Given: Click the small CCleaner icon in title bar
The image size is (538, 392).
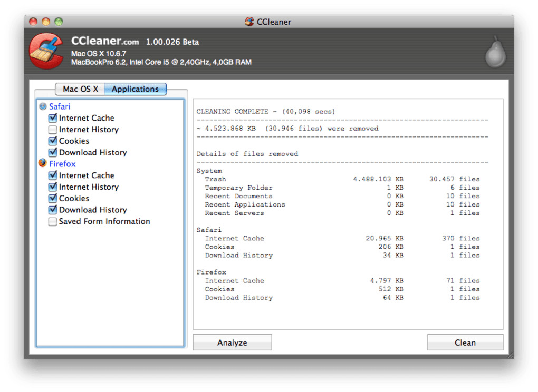Looking at the screenshot, I should pyautogui.click(x=249, y=22).
